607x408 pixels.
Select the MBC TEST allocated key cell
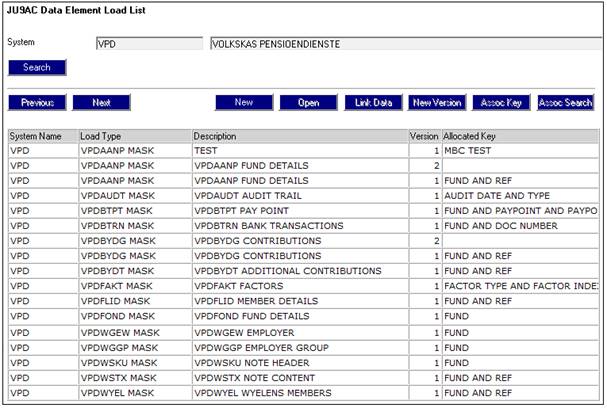click(520, 151)
